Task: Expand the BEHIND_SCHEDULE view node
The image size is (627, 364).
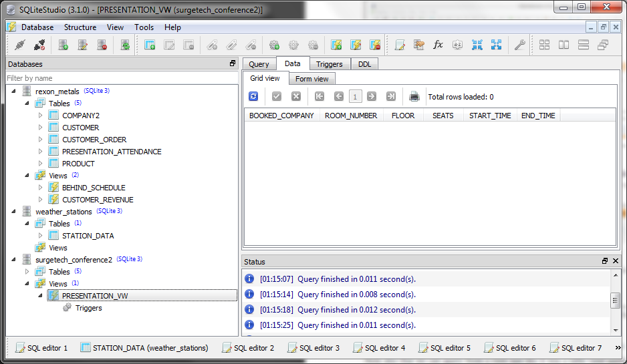Action: tap(40, 188)
